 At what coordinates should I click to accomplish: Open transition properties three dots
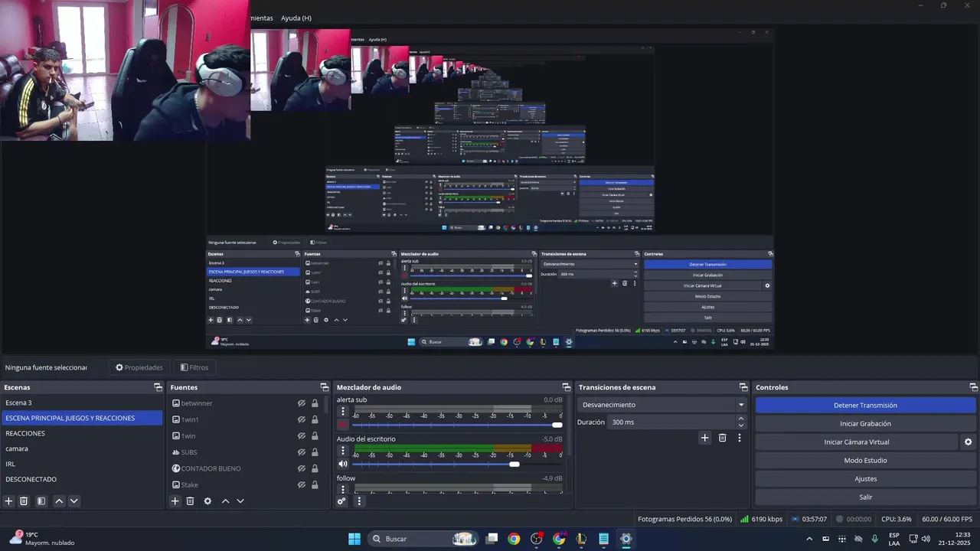tap(740, 438)
